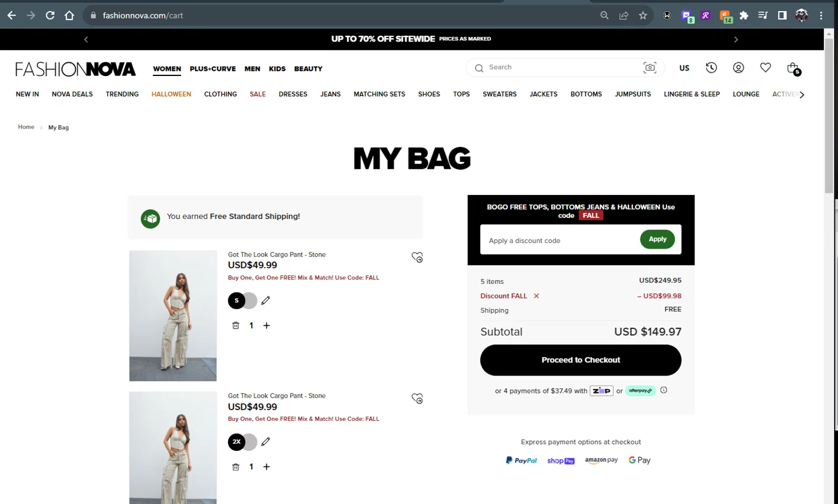Open the shopping bag icon
This screenshot has width=838, height=504.
pos(793,68)
